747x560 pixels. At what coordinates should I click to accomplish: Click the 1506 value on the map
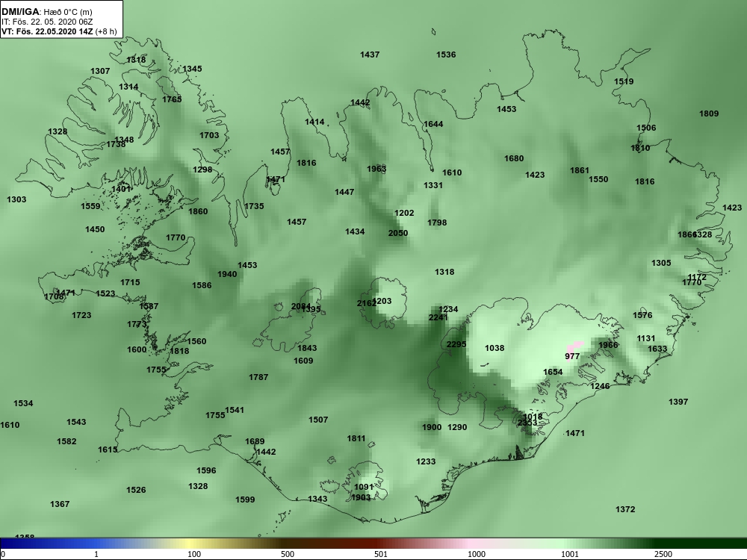pos(646,128)
